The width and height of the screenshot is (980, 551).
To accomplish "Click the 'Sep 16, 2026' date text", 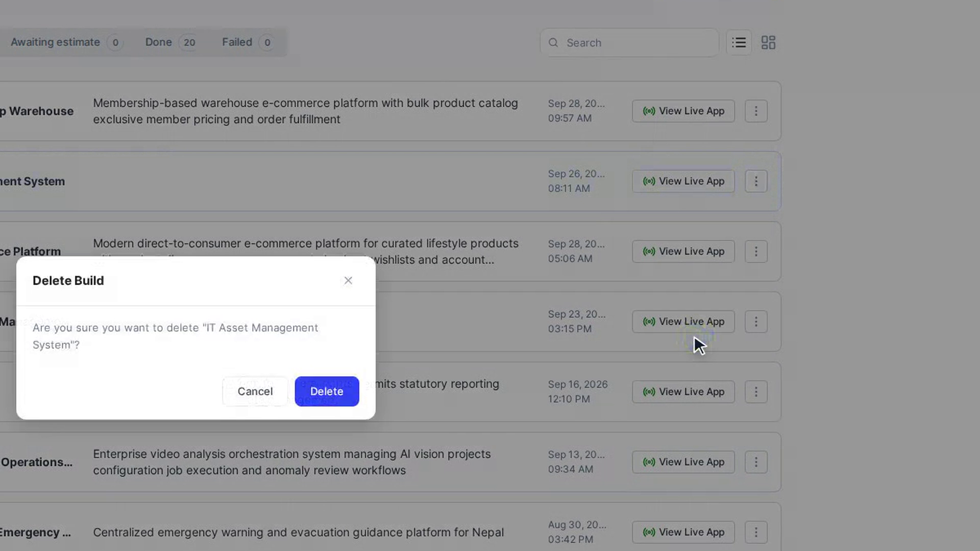I will [x=578, y=384].
